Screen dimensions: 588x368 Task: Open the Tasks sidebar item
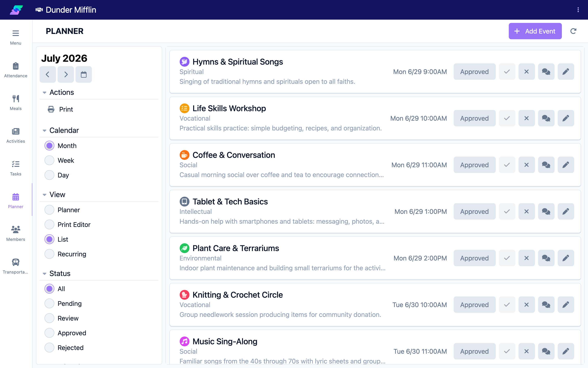coord(16,168)
